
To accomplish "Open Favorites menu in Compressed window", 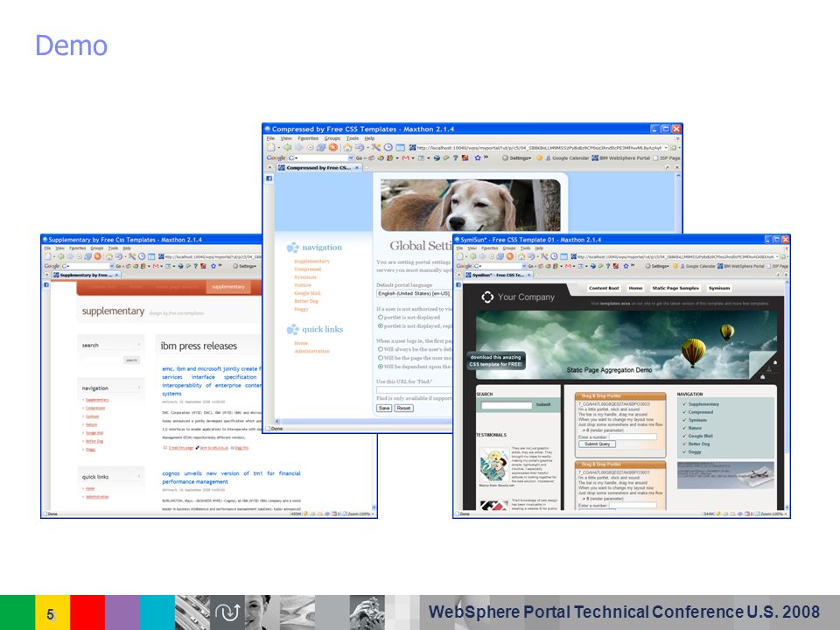I will point(307,138).
